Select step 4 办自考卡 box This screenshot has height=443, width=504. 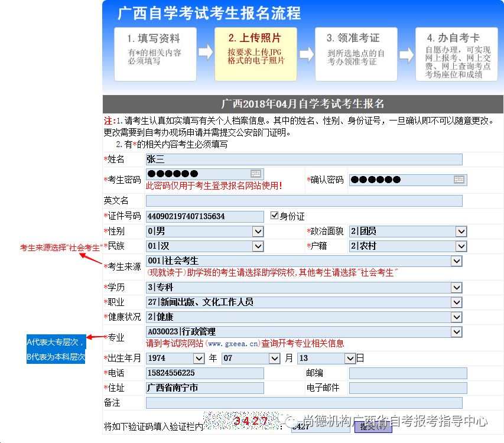(456, 54)
